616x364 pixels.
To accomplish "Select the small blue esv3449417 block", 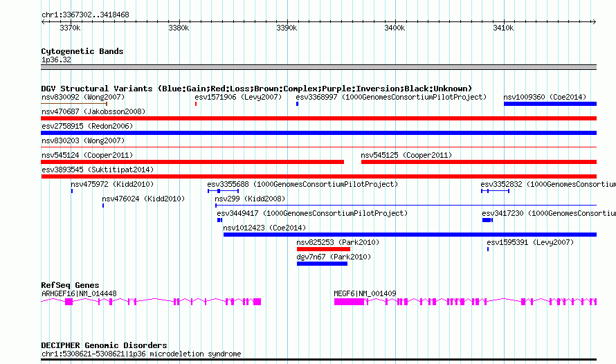I will point(219,220).
